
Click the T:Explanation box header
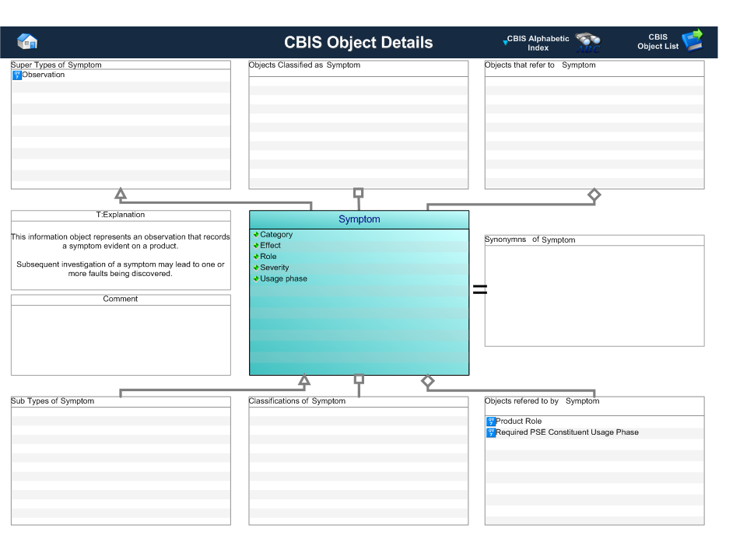pos(121,215)
